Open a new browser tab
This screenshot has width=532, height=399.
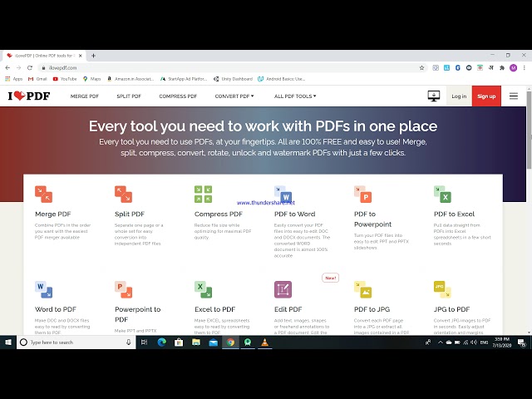[93, 56]
